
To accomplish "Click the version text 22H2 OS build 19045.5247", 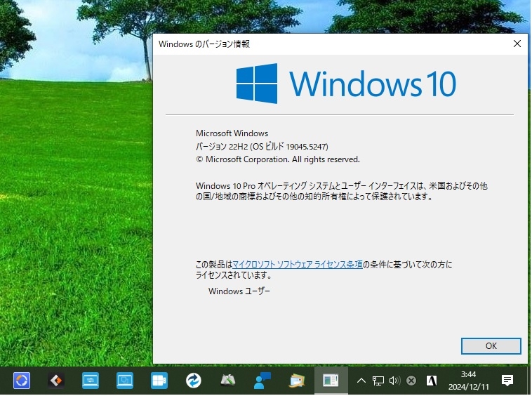I will [262, 146].
